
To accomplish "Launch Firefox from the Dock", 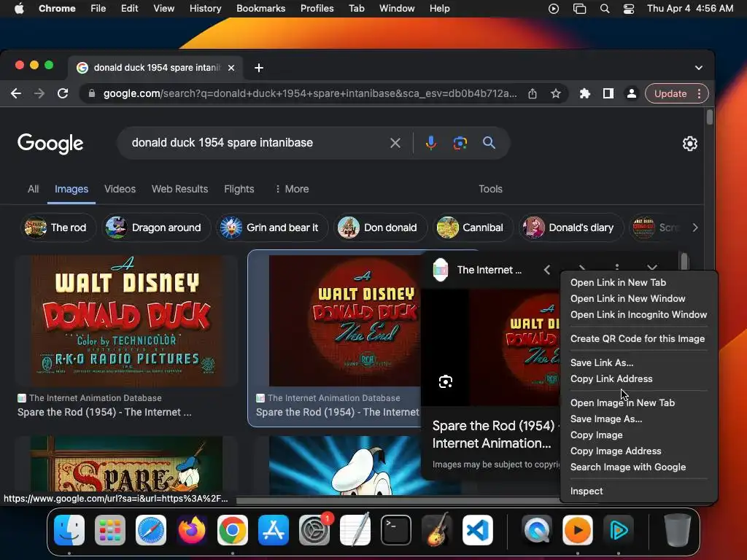I will coord(192,530).
